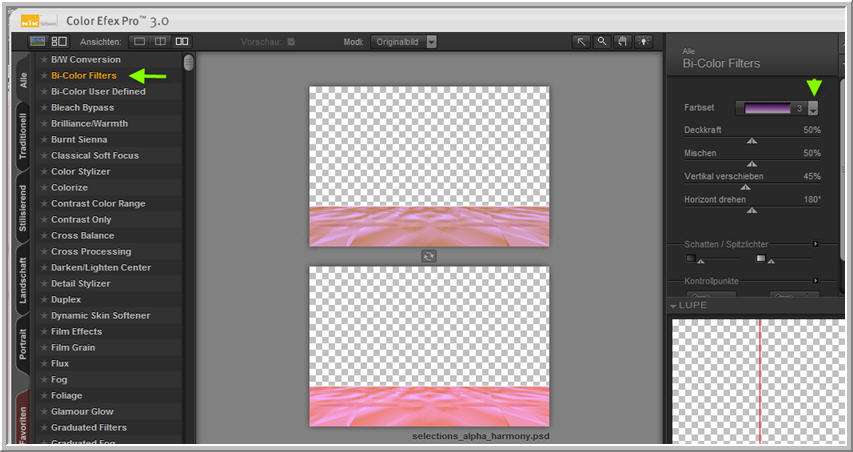The height and width of the screenshot is (452, 853).
Task: Open the Alle tab
Action: coord(24,80)
